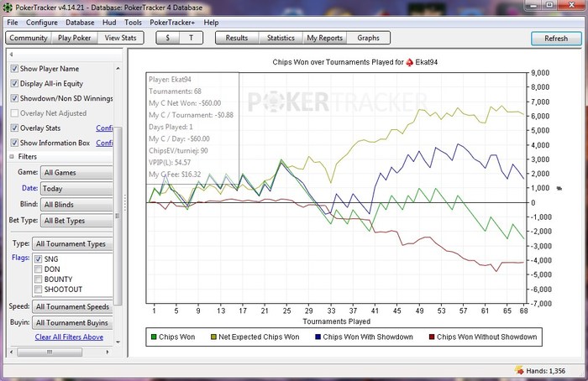This screenshot has width=588, height=381.
Task: Click the yellow Net Expected Chips Won swatch
Action: 213,337
